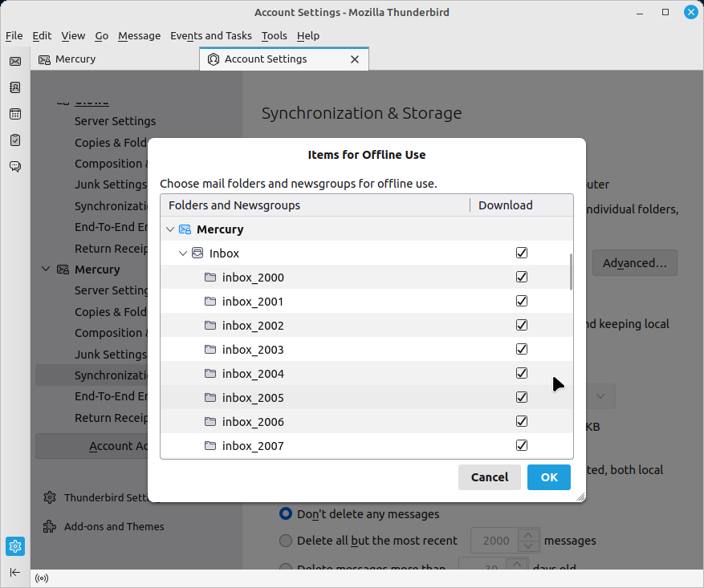Click the inbox_2003 folder icon

(x=210, y=350)
